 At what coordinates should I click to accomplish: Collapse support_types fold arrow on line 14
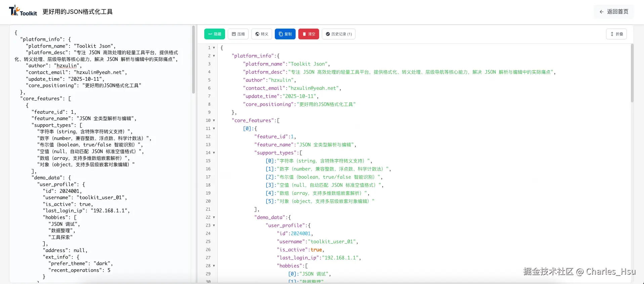pos(214,153)
